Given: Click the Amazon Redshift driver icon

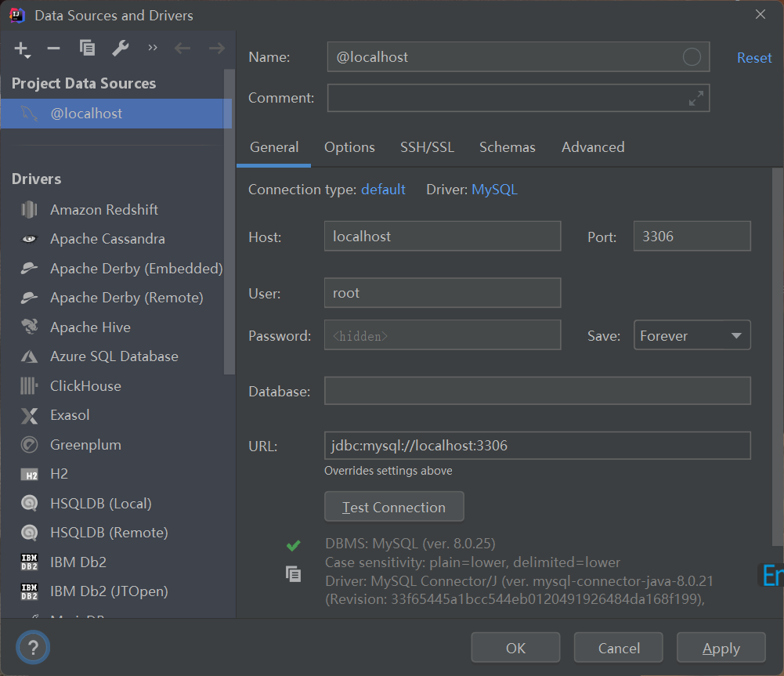Looking at the screenshot, I should pyautogui.click(x=29, y=209).
